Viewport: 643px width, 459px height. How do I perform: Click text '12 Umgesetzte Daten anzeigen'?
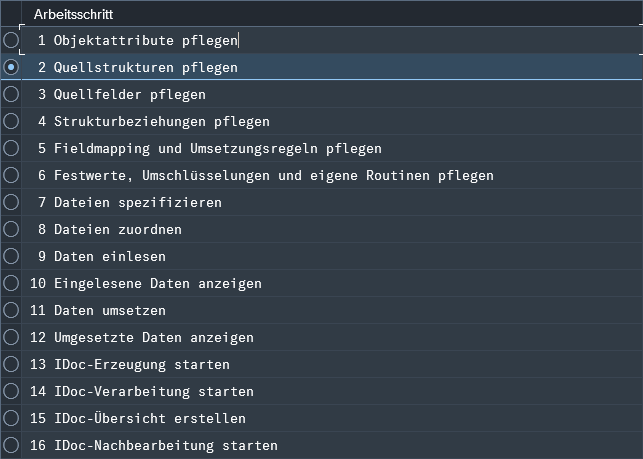pyautogui.click(x=142, y=338)
